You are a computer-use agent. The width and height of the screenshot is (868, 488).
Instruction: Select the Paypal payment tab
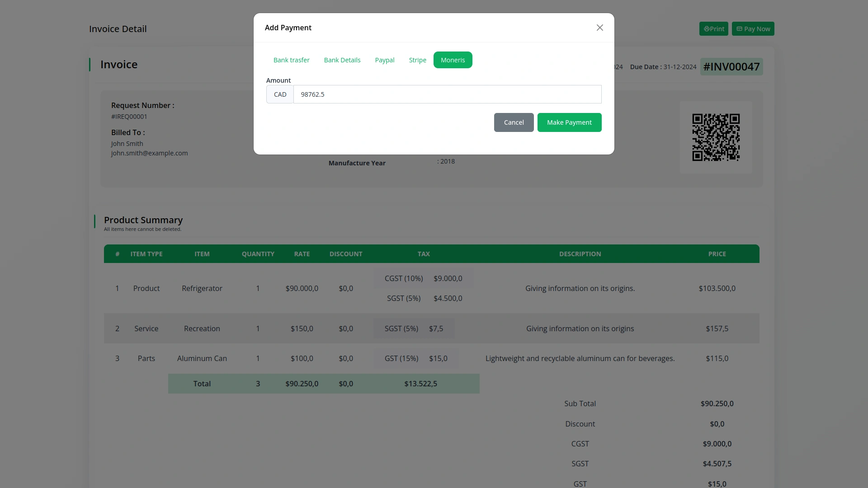[384, 60]
